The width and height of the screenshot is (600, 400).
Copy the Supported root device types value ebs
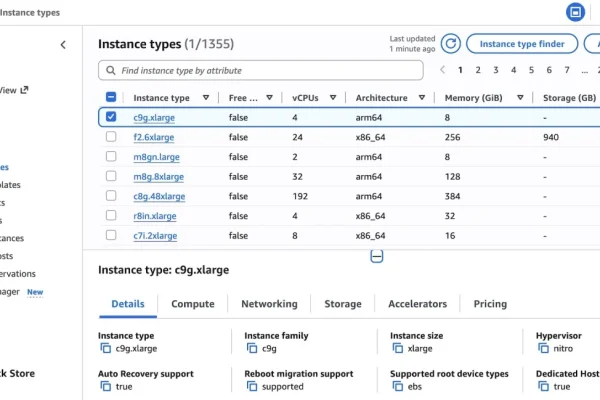point(398,386)
